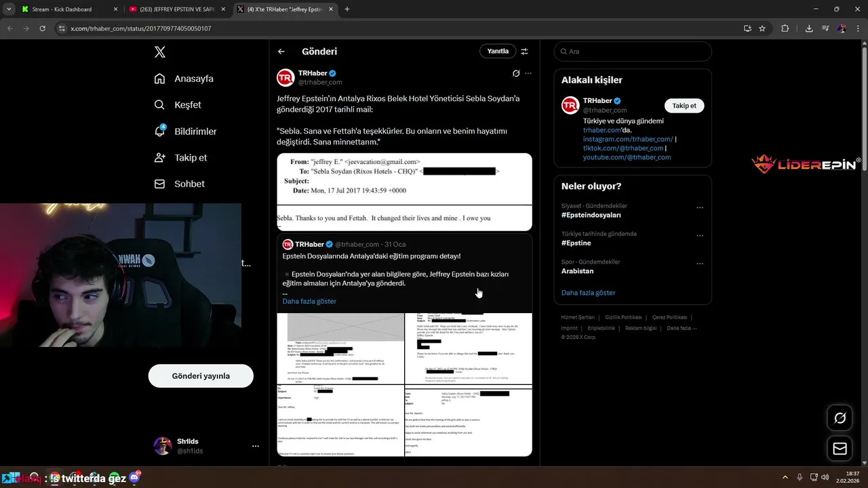Open Erişilebilirlik footer link

pos(601,328)
